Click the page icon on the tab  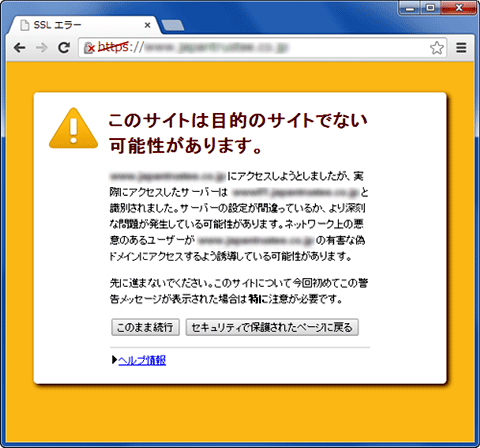click(x=25, y=25)
